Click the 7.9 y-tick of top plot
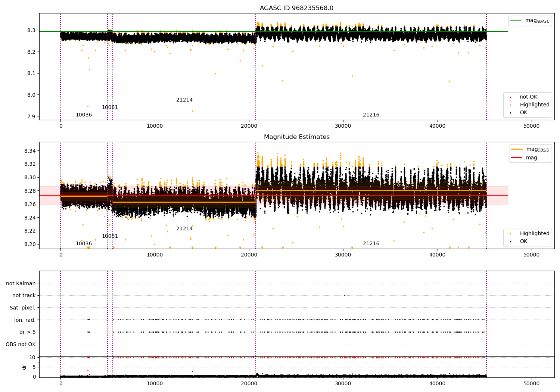The height and width of the screenshot is (392, 560). click(x=31, y=116)
